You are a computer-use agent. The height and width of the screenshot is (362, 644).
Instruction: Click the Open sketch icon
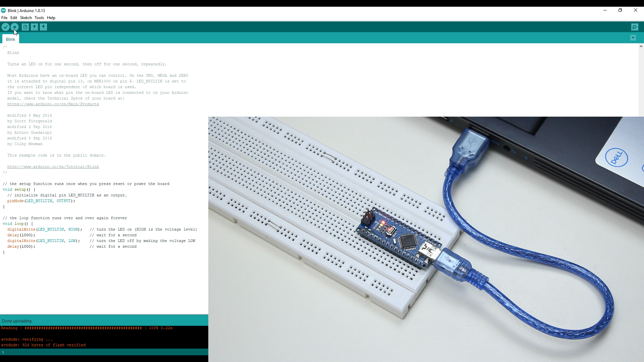(x=34, y=27)
